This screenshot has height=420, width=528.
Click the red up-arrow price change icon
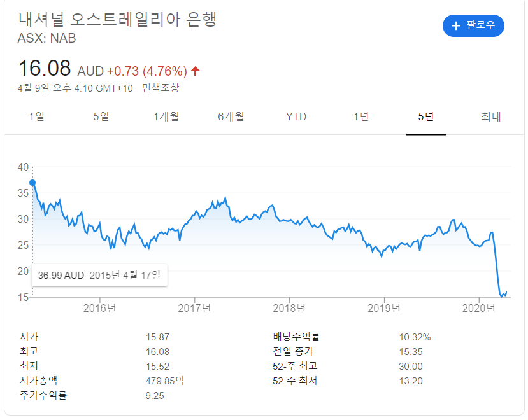pyautogui.click(x=196, y=71)
